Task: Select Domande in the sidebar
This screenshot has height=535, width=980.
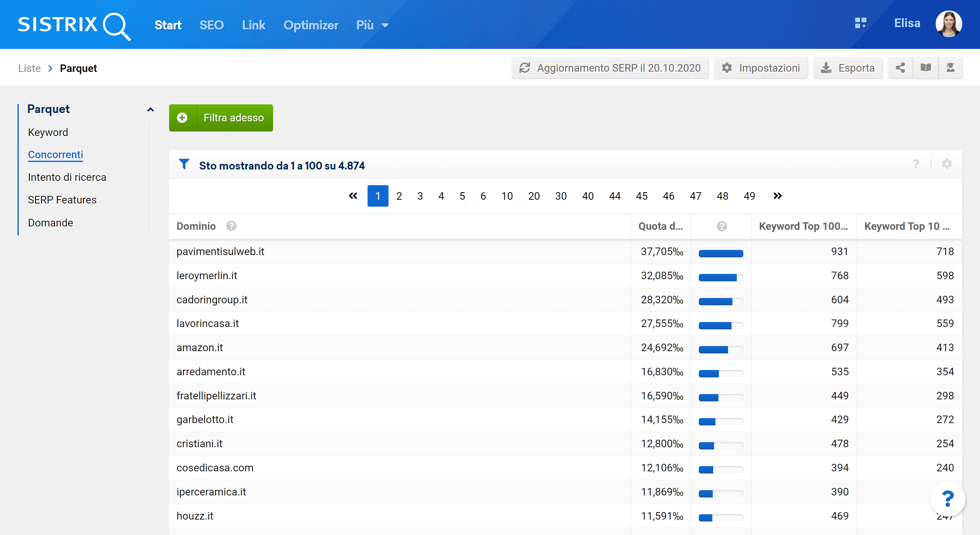Action: [x=50, y=222]
